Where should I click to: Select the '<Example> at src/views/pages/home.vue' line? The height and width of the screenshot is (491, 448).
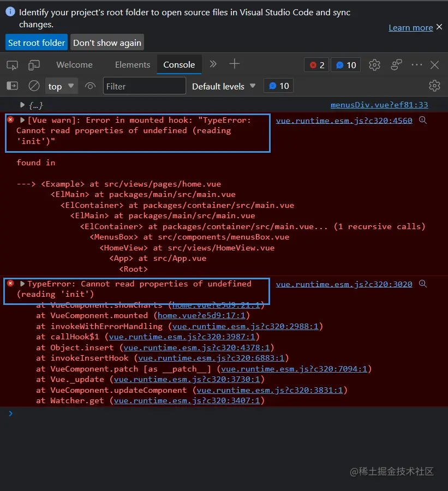[x=131, y=184]
